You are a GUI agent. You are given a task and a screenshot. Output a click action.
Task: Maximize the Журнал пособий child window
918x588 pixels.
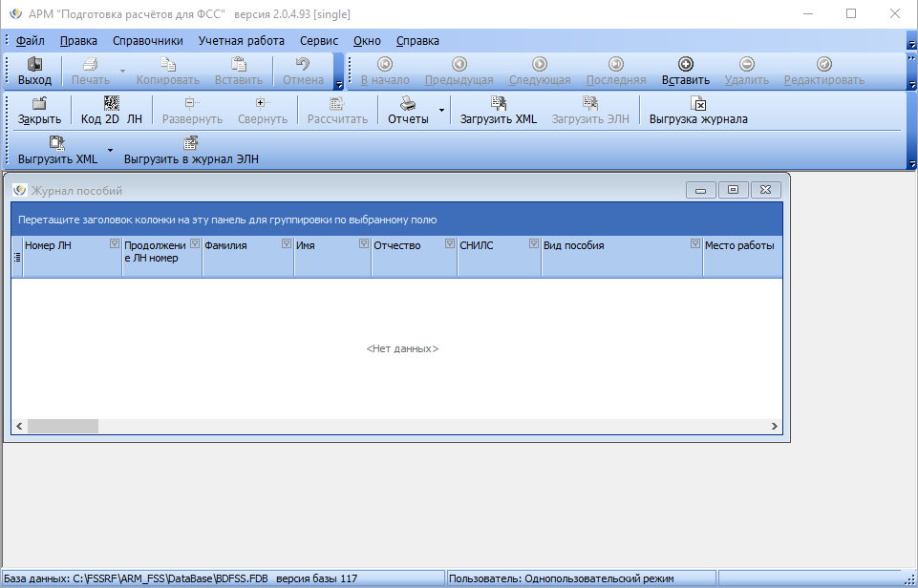pyautogui.click(x=733, y=190)
